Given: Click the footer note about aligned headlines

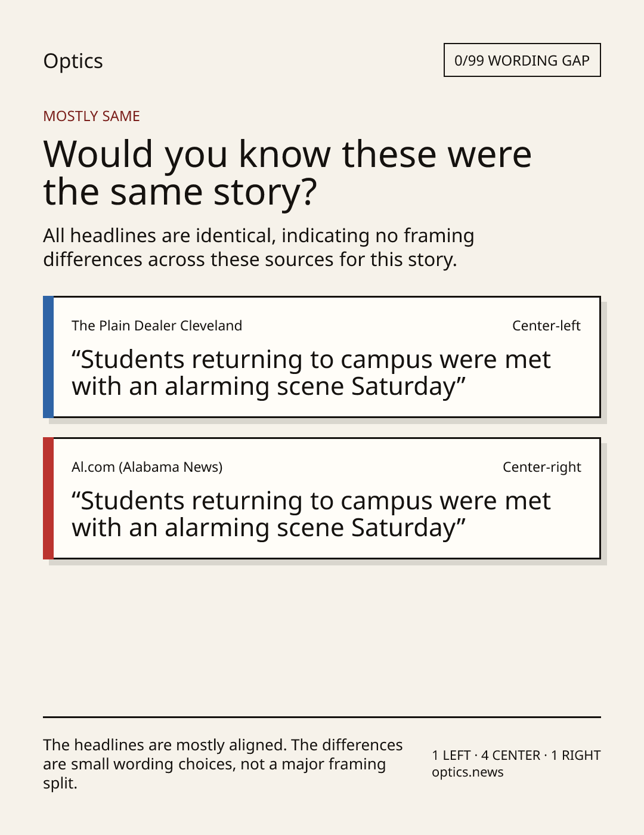Looking at the screenshot, I should [222, 764].
